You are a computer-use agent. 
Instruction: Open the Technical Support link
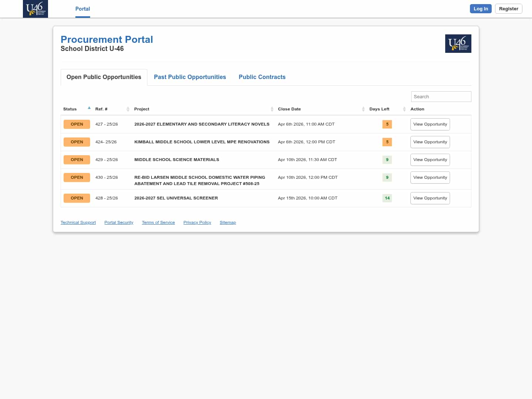point(78,222)
